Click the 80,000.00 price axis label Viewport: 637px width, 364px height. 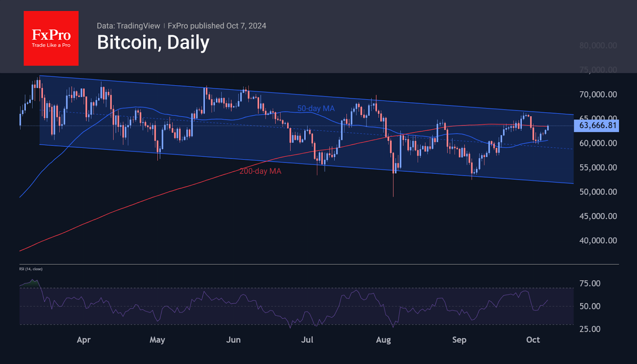pyautogui.click(x=598, y=46)
